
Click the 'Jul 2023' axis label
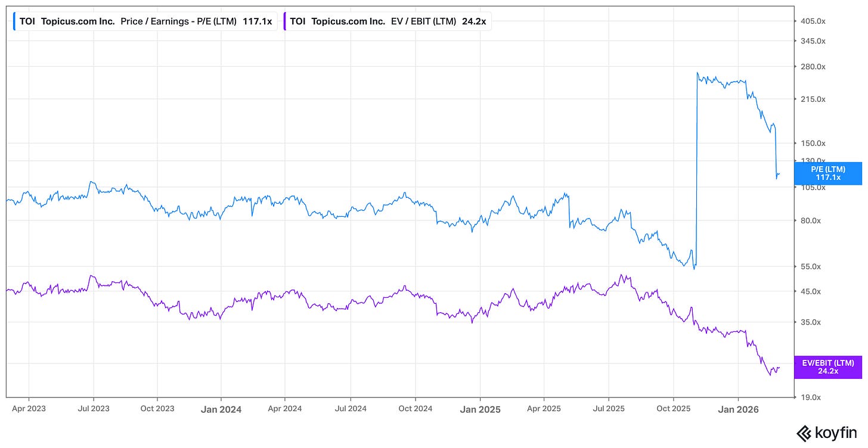coord(93,409)
